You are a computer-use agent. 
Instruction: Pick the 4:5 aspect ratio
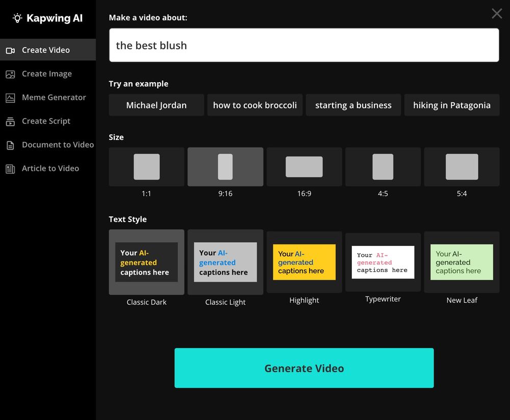(x=382, y=167)
